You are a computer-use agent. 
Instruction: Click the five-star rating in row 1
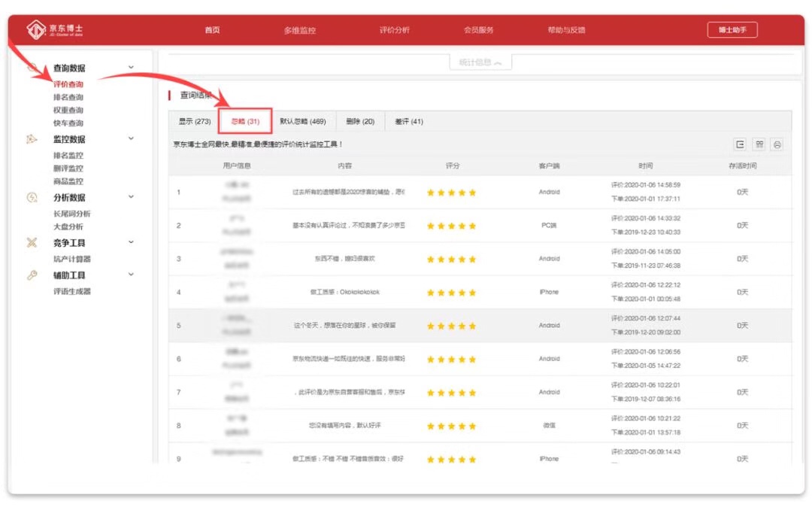coord(451,193)
